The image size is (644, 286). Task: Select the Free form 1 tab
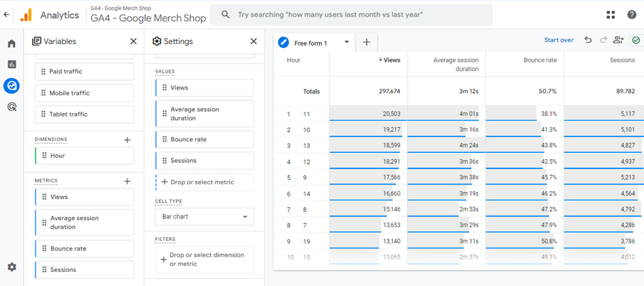pos(311,43)
